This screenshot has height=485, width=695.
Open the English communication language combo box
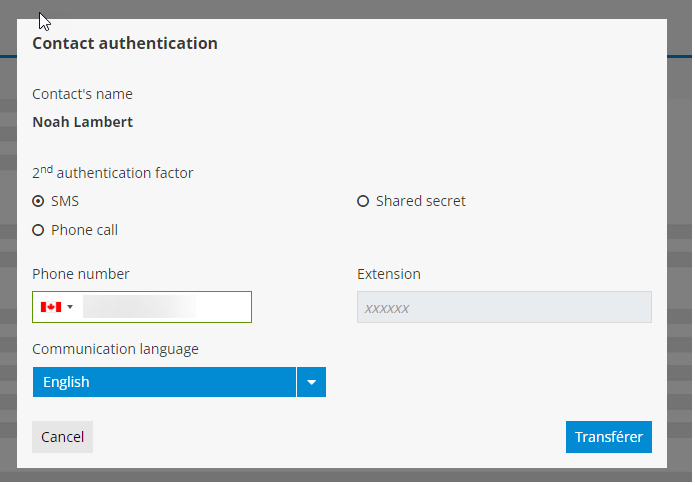[164, 382]
